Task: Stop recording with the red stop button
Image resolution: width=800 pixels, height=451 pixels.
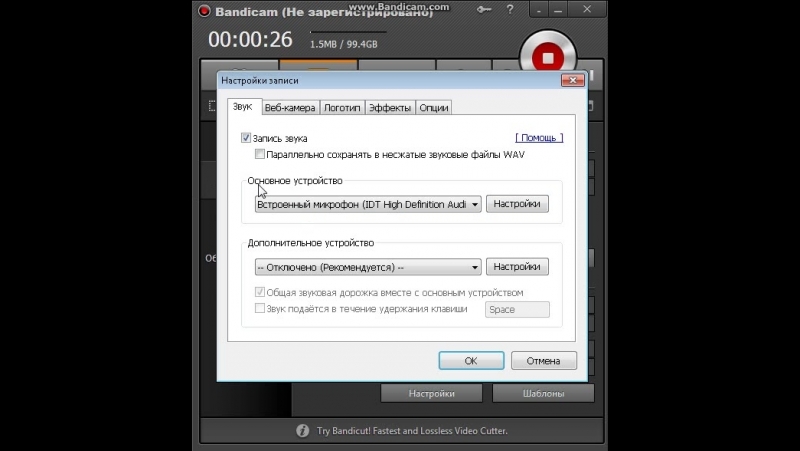Action: pyautogui.click(x=548, y=57)
